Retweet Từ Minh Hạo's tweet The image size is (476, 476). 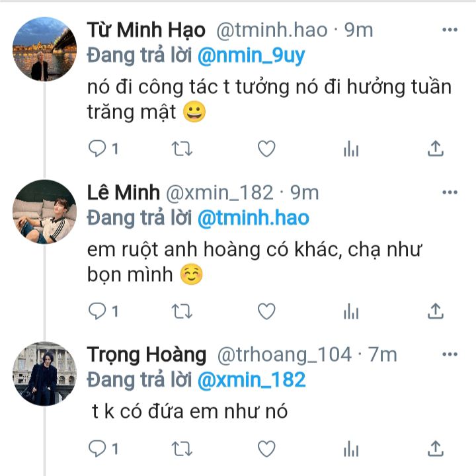point(182,149)
